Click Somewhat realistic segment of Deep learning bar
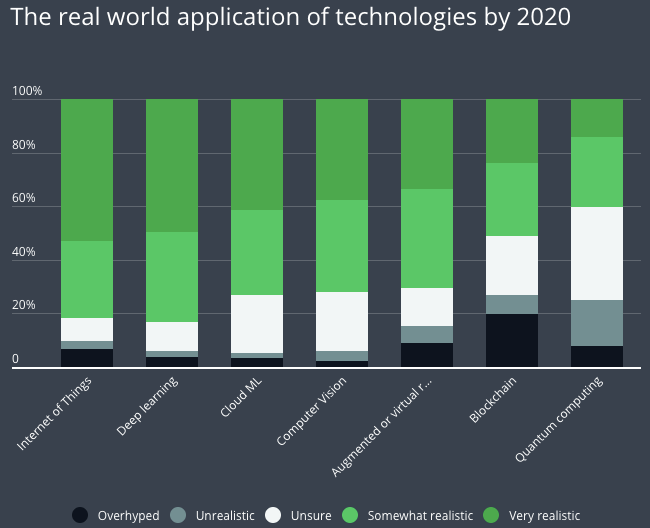650x528 pixels. click(x=172, y=277)
